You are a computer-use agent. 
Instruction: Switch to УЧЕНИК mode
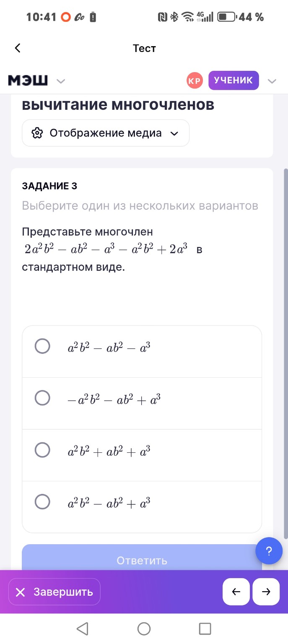pos(234,80)
